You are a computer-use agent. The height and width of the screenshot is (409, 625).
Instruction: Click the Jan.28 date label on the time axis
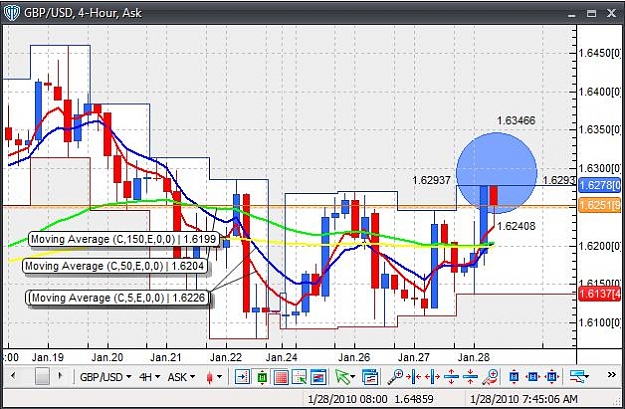473,357
